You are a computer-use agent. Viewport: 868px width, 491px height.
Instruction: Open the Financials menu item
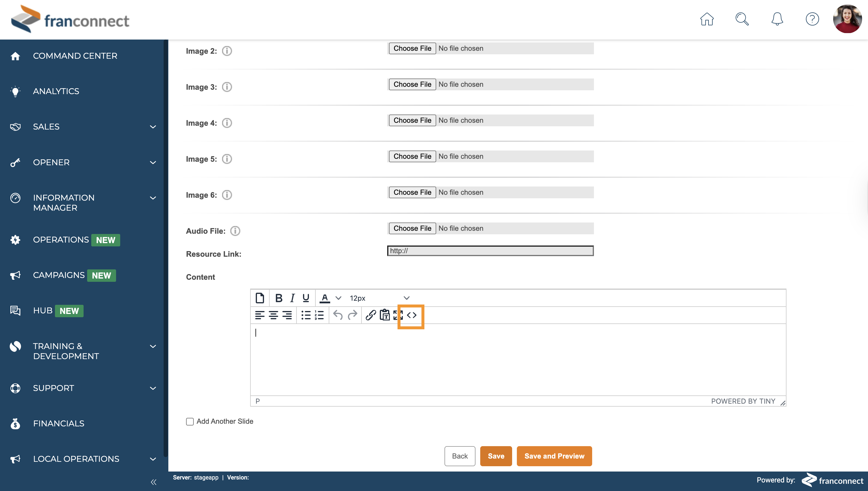coord(58,423)
